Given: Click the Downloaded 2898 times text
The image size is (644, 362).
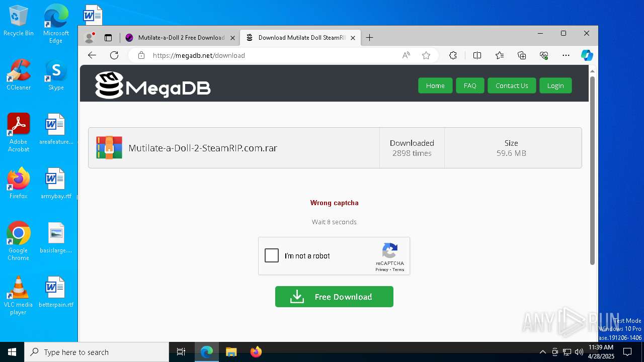Looking at the screenshot, I should tap(412, 148).
